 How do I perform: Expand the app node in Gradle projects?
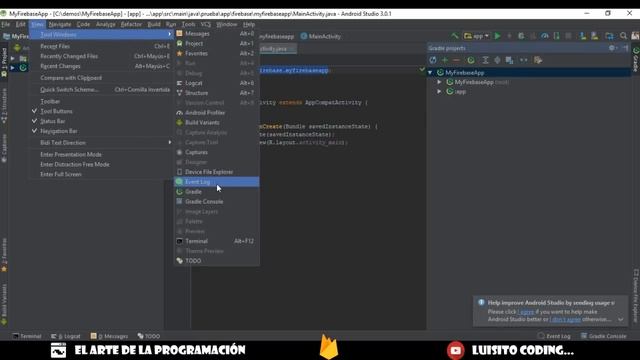pos(439,91)
